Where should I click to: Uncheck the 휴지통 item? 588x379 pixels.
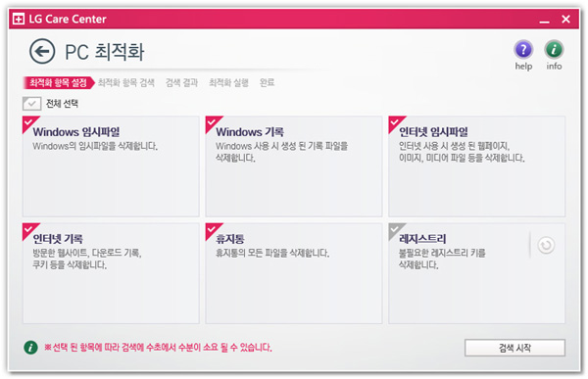point(212,229)
